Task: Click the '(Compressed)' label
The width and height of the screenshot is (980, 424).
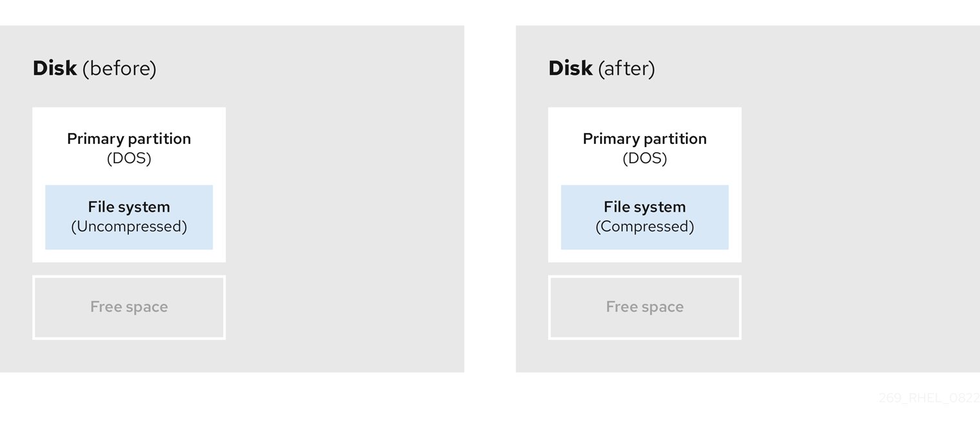Action: click(645, 227)
